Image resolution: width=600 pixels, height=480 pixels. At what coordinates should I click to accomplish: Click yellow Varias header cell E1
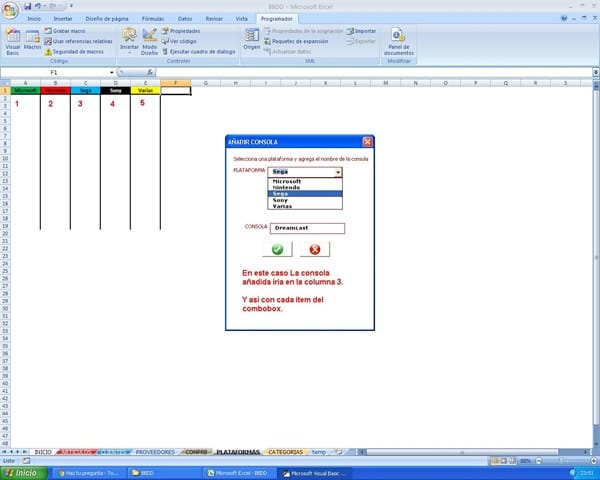(145, 91)
